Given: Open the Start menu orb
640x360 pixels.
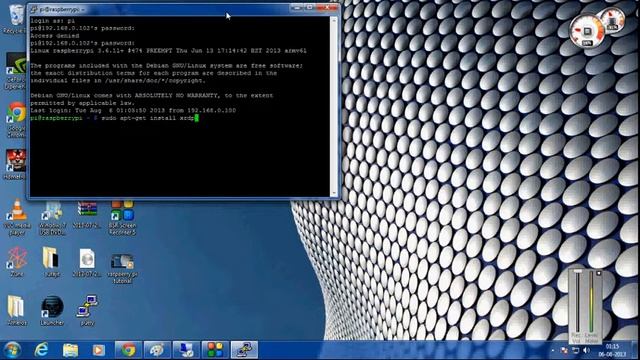Looking at the screenshot, I should click(12, 350).
